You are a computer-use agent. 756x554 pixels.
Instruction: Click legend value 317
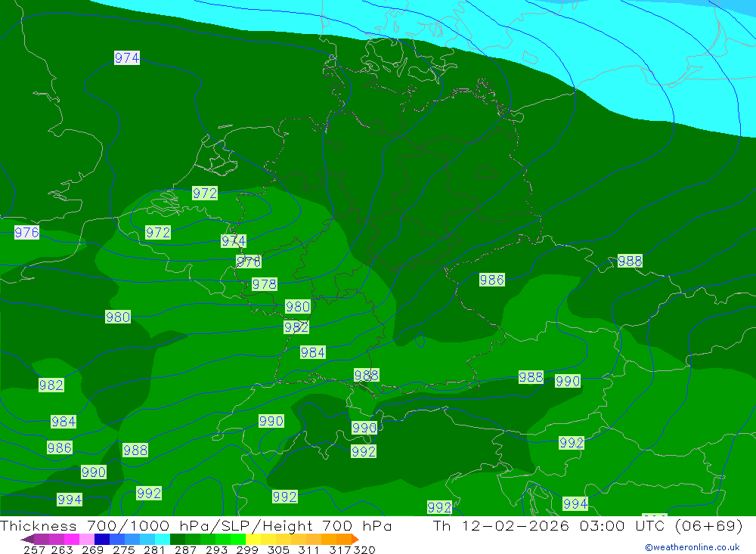click(340, 550)
